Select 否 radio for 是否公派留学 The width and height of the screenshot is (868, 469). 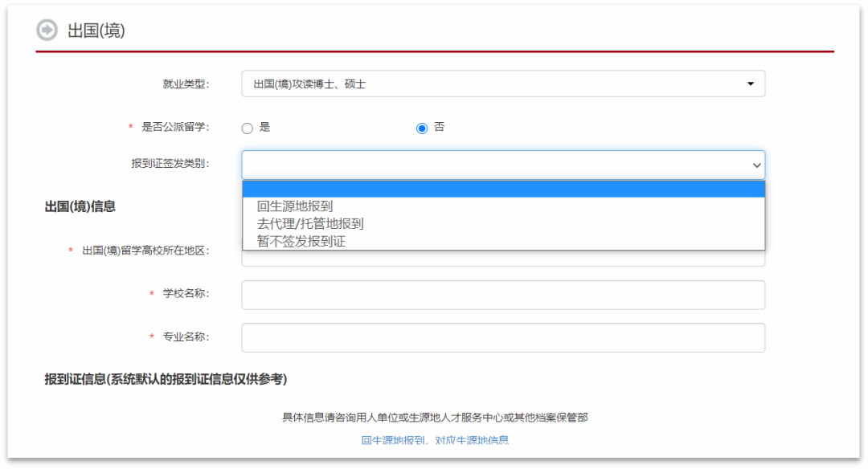422,128
